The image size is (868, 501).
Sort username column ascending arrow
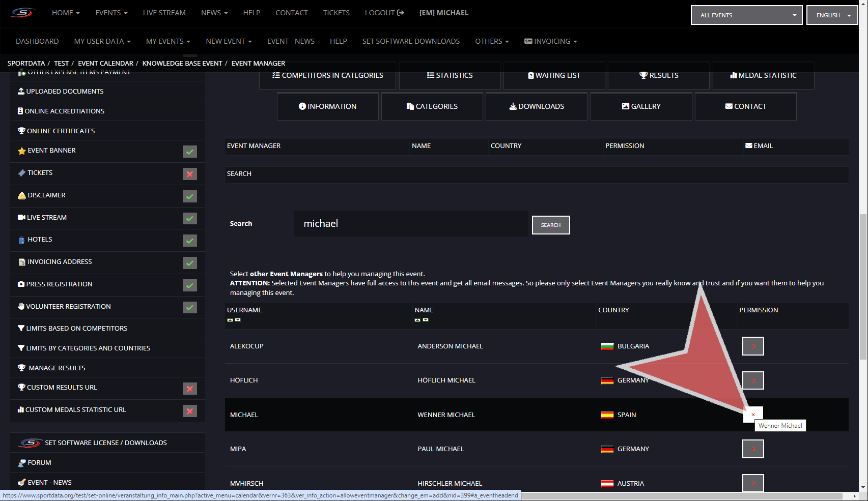(x=230, y=320)
